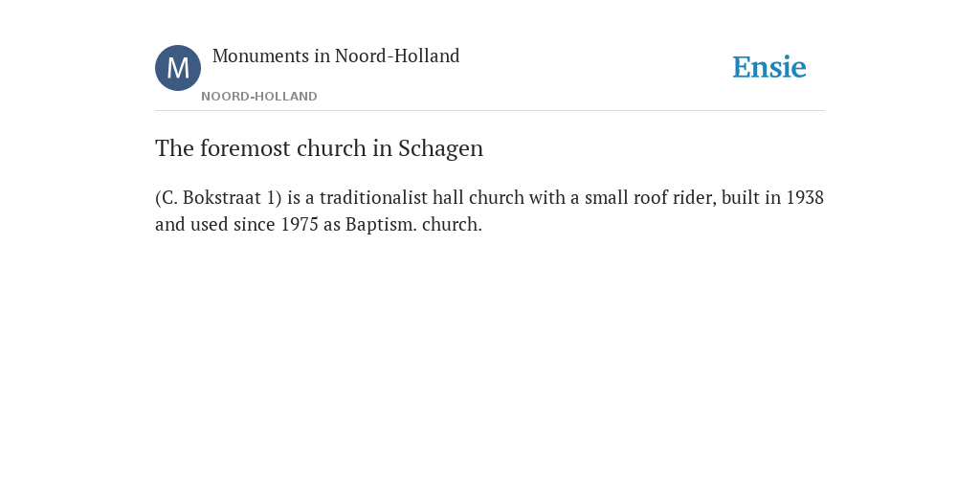The height and width of the screenshot is (490, 980).
Task: Click the phrase hall church
Action: pos(479,197)
